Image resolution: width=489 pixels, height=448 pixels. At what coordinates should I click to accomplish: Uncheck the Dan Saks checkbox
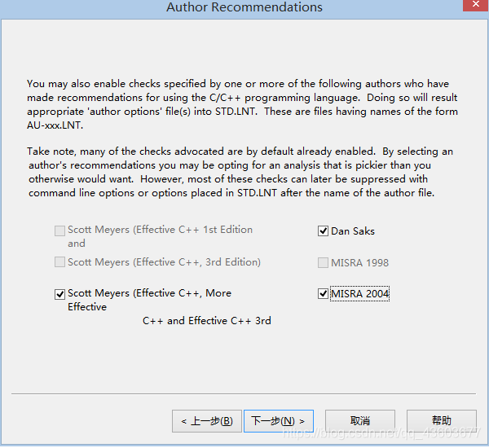(323, 231)
